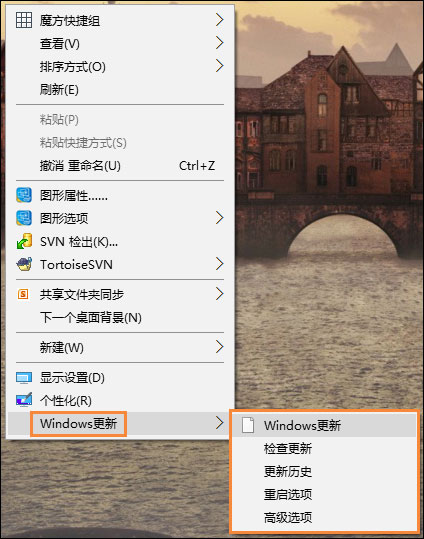Choose 检查更新 in the submenu
The width and height of the screenshot is (424, 539).
tap(324, 449)
